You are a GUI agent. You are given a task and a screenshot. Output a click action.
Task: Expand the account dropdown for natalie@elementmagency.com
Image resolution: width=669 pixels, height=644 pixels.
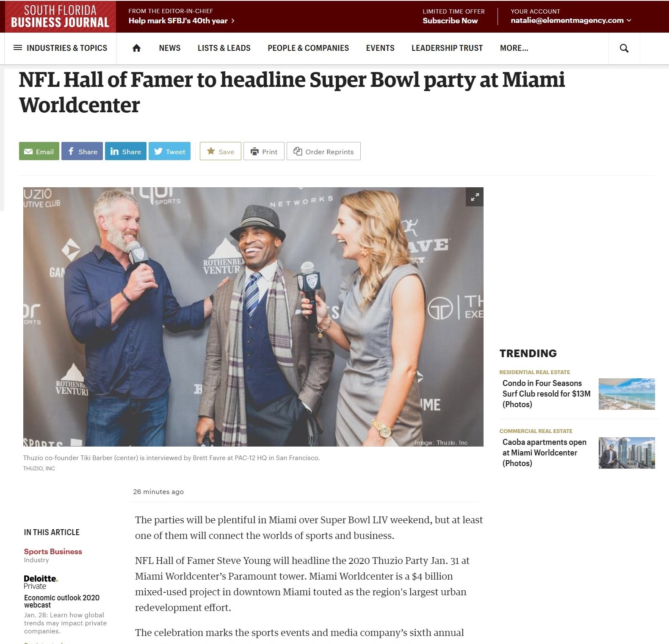pyautogui.click(x=571, y=20)
